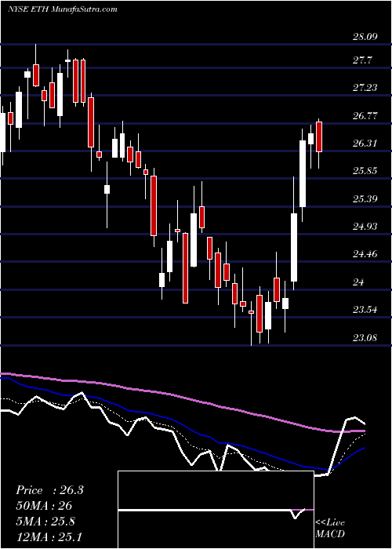Click the last red candlestick near 26.77

(x=319, y=137)
